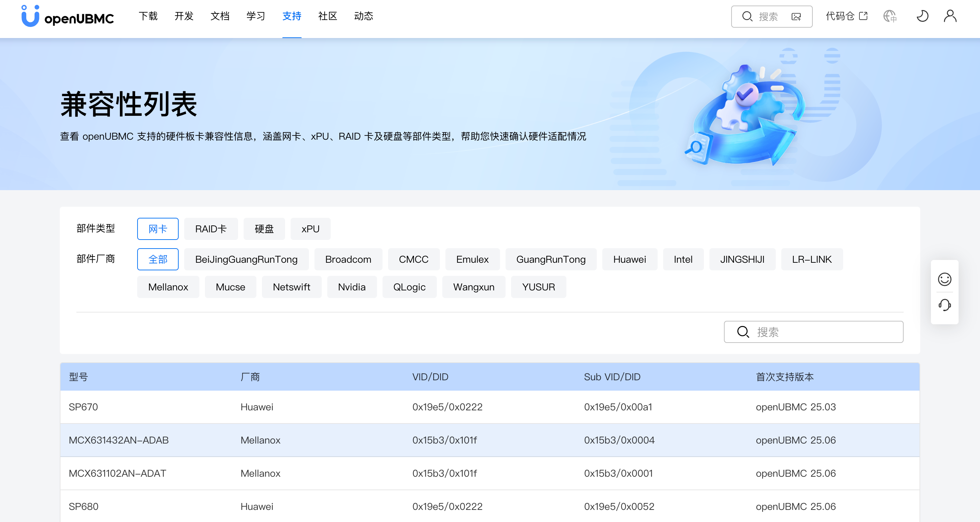This screenshot has width=980, height=522.
Task: Click the SP680 model cell
Action: (x=84, y=506)
